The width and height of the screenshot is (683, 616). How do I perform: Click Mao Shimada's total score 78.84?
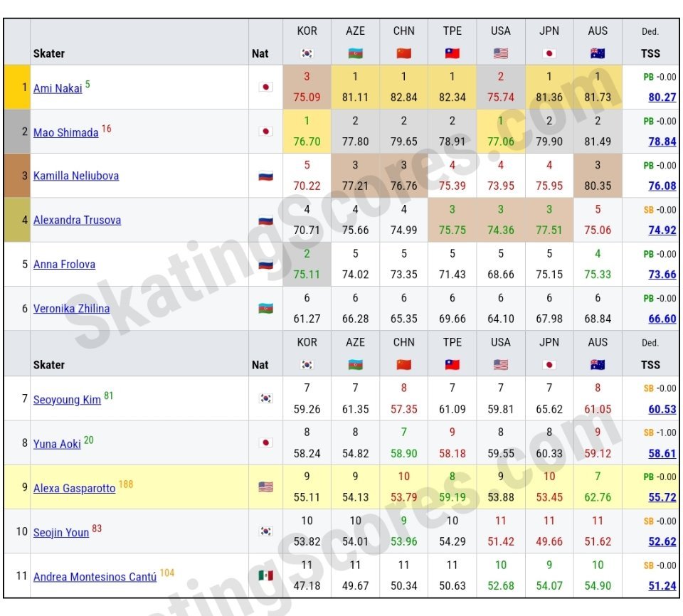point(662,142)
